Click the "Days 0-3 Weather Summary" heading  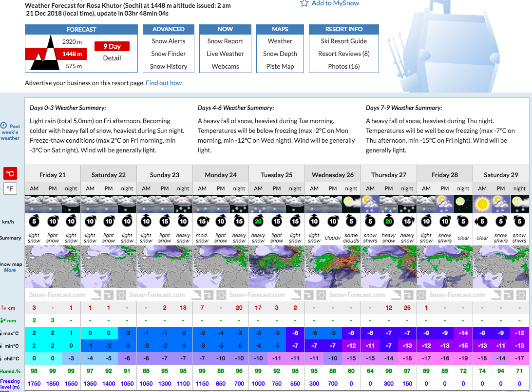coord(68,108)
